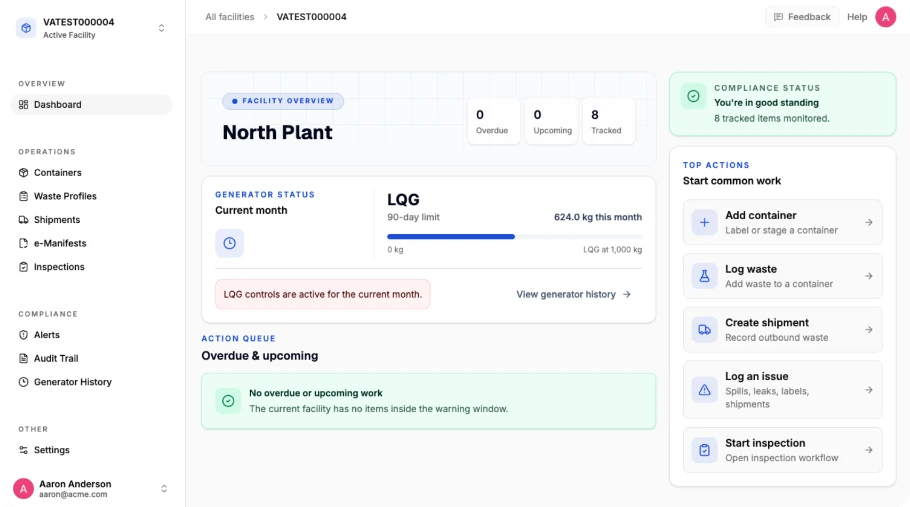This screenshot has height=507, width=910.
Task: Click the All facilities breadcrumb
Action: [230, 17]
